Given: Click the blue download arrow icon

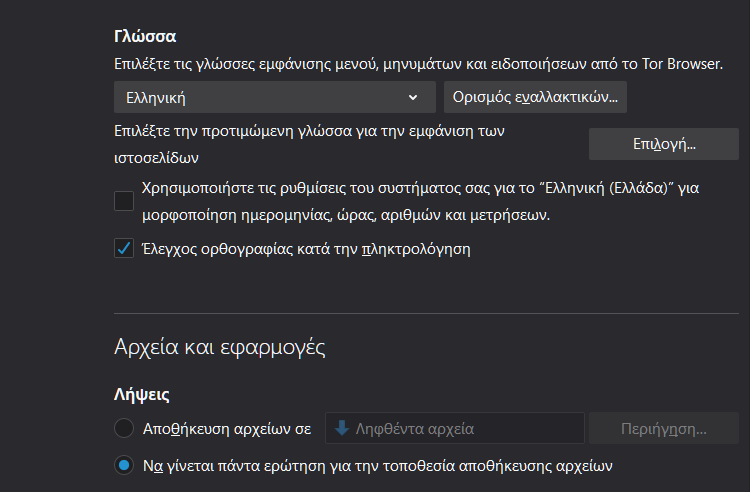Looking at the screenshot, I should (342, 428).
